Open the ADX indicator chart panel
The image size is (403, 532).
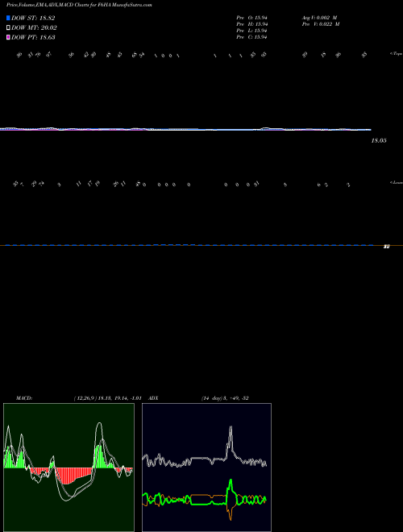point(206,468)
